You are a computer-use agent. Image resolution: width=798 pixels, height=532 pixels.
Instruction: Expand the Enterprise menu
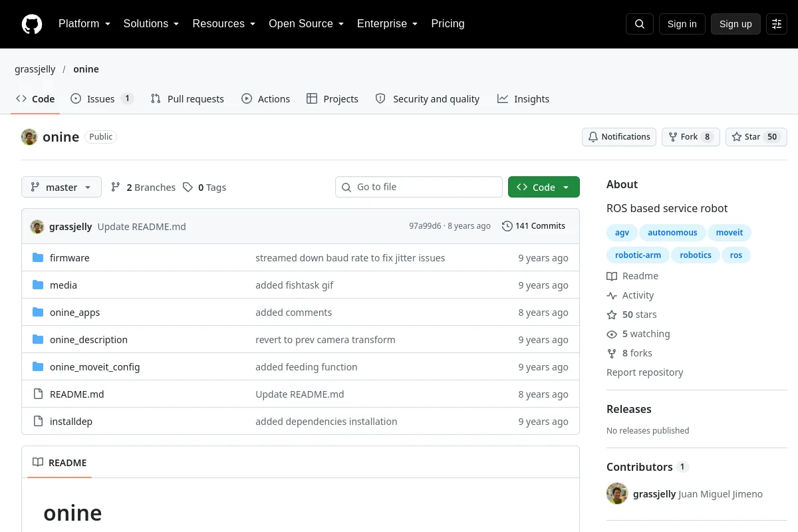[x=387, y=24]
